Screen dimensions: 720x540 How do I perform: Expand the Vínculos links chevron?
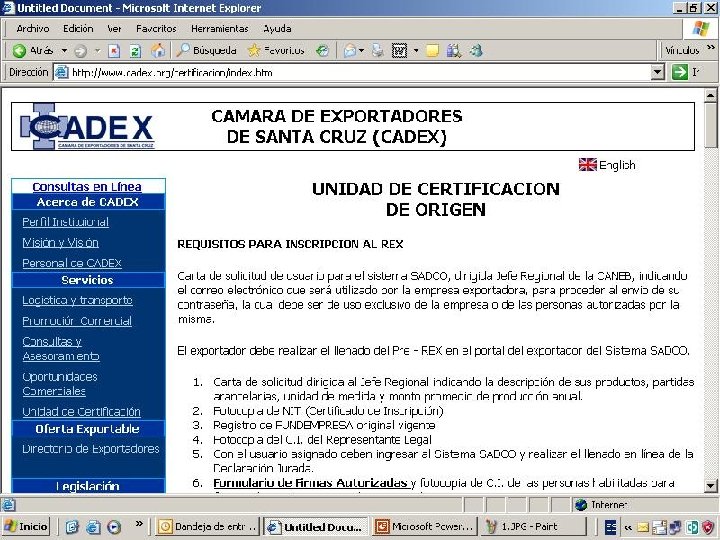click(711, 47)
